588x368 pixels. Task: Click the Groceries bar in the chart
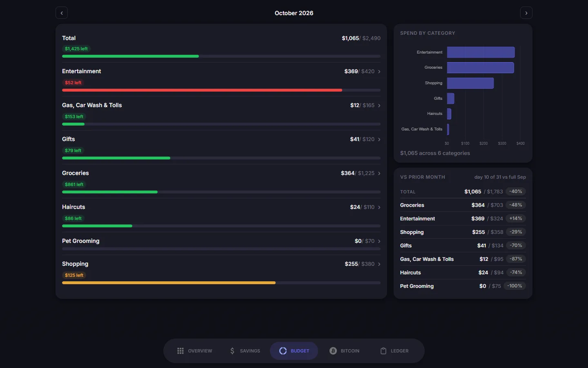(481, 67)
